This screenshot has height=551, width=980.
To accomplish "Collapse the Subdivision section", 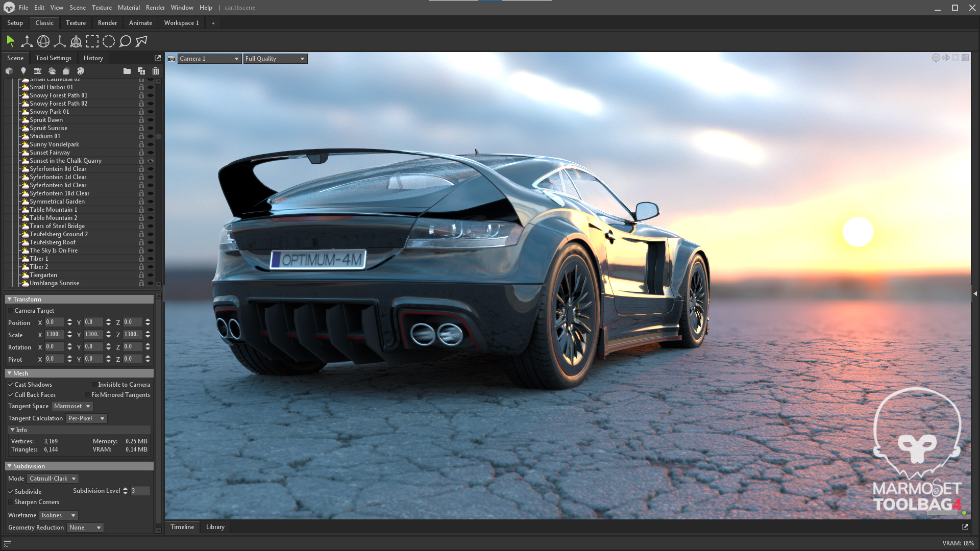I will (9, 466).
